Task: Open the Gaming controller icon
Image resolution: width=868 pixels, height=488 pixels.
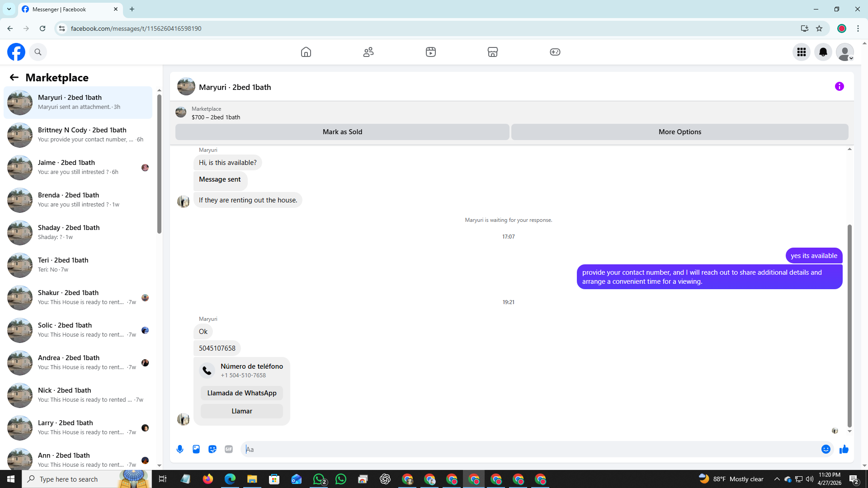Action: (555, 52)
